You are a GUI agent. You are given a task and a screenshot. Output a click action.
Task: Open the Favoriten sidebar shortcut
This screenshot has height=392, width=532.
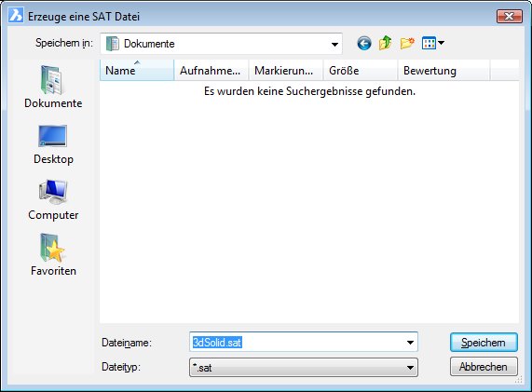(53, 255)
